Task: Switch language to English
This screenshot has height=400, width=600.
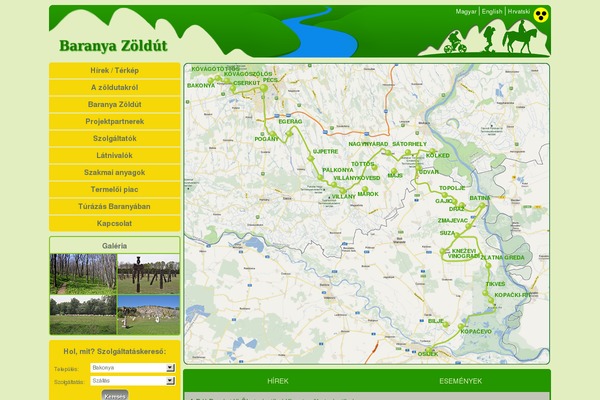Action: pos(492,11)
